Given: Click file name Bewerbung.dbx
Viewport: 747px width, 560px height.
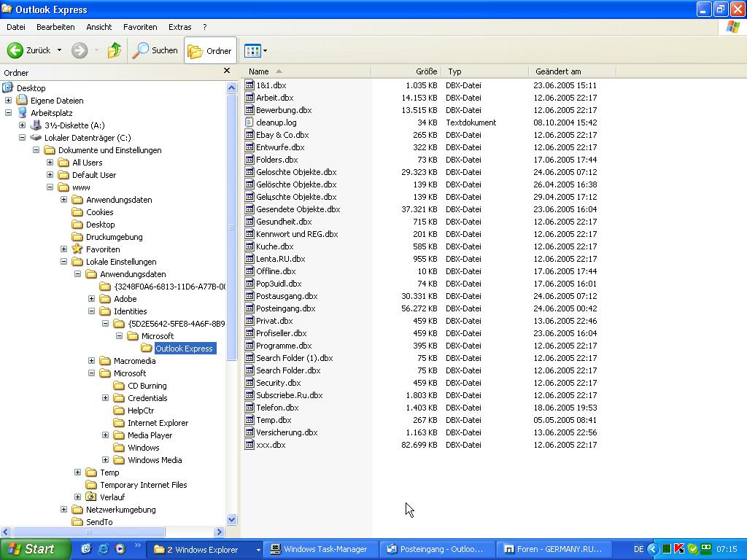Looking at the screenshot, I should [x=284, y=110].
